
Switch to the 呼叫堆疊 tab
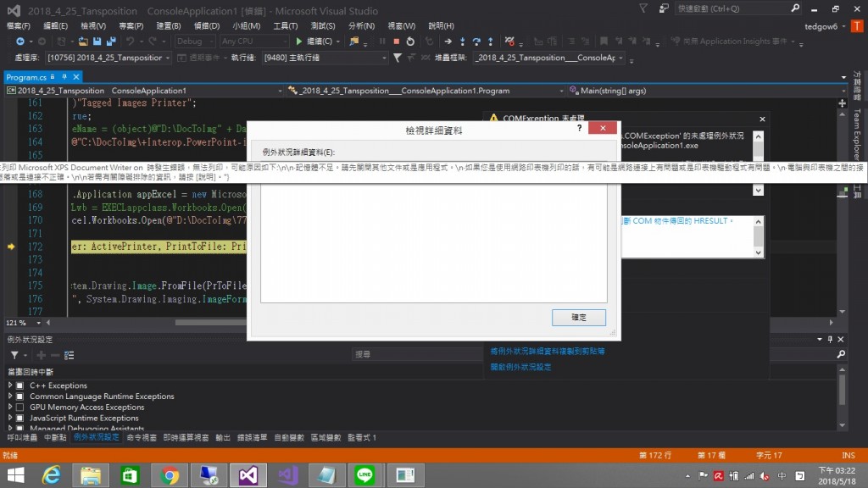coord(22,438)
